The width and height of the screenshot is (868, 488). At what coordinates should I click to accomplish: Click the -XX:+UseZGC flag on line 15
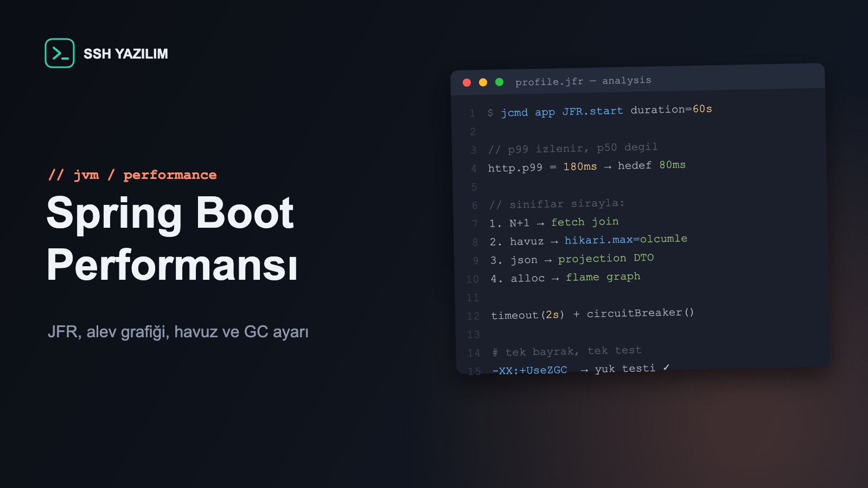529,370
